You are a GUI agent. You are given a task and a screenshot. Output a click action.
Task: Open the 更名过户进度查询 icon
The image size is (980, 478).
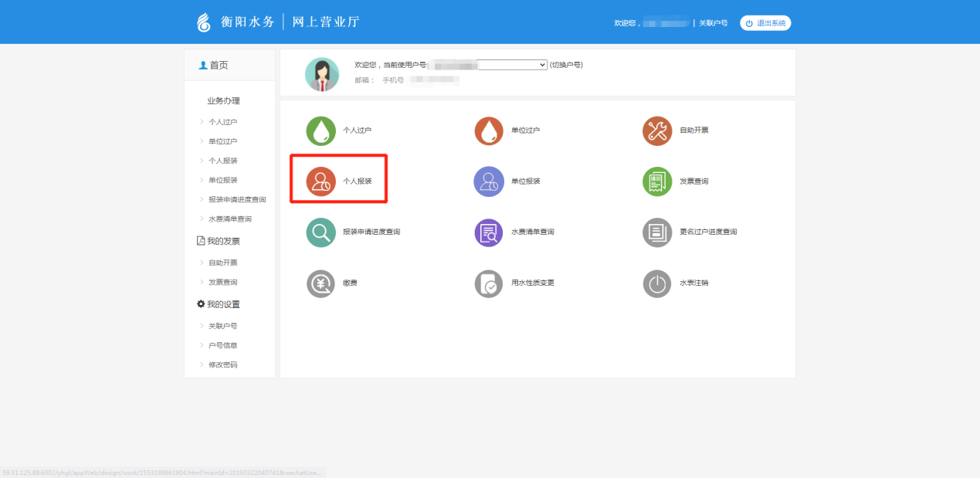[x=657, y=232]
